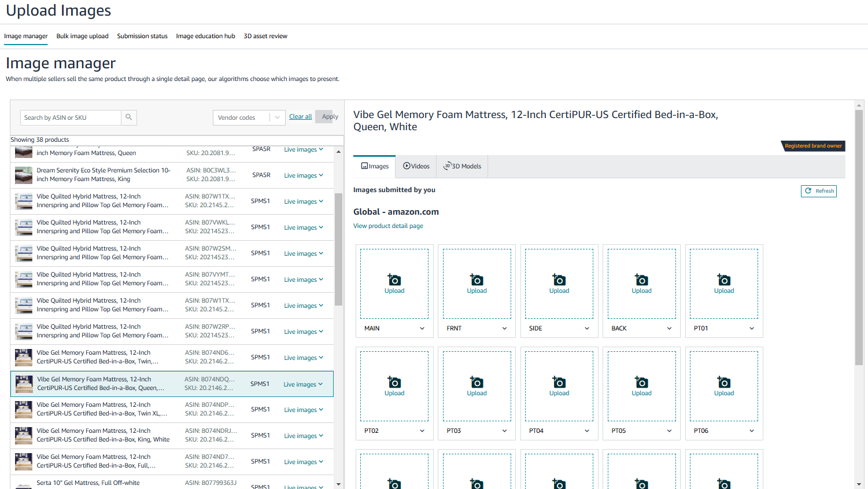Click thumbnail of Dream Serenity King mattress row
Image resolution: width=868 pixels, height=489 pixels.
point(24,175)
